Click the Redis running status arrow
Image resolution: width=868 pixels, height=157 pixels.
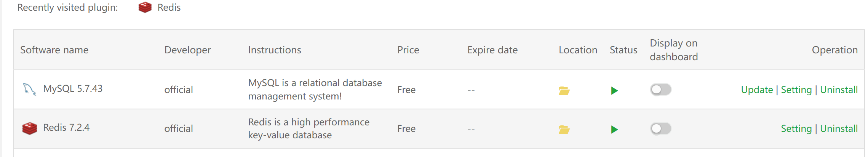614,130
